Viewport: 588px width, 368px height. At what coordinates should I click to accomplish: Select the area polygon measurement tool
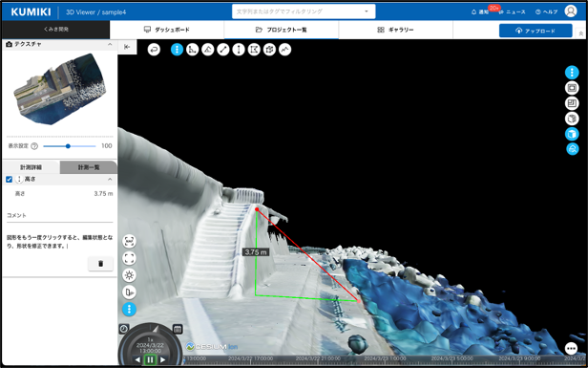254,50
